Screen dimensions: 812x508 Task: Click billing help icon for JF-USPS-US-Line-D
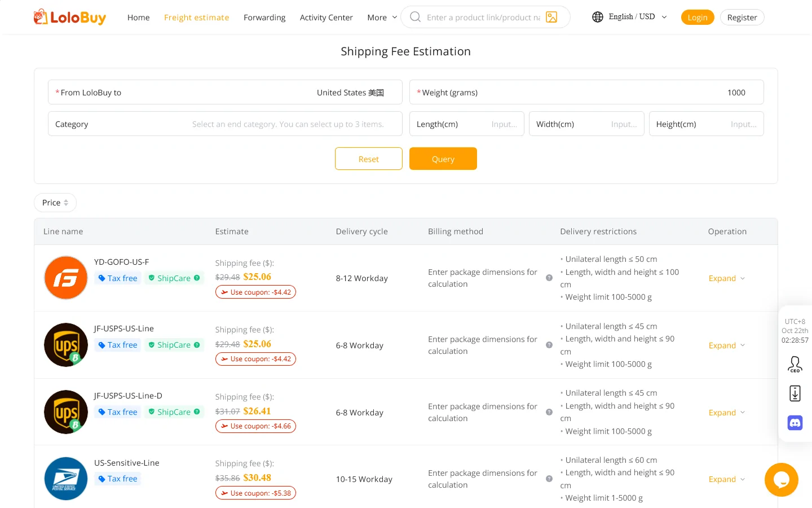(x=549, y=412)
